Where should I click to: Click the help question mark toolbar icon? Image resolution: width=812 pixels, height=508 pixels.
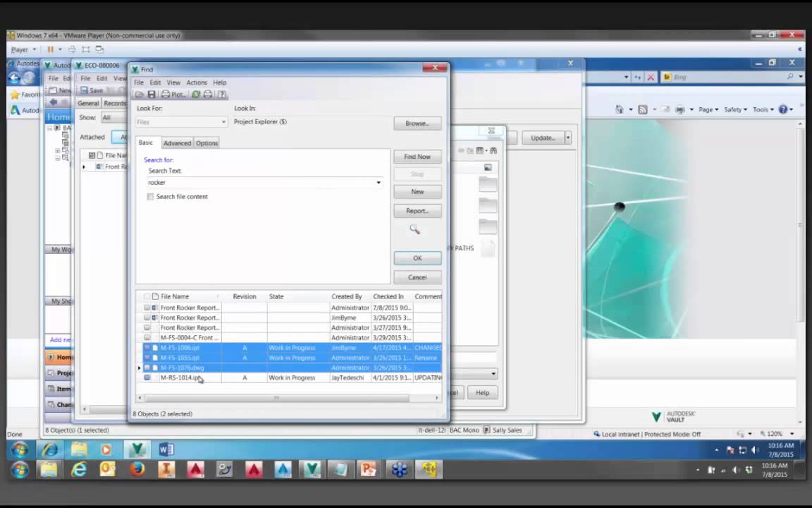[x=221, y=95]
